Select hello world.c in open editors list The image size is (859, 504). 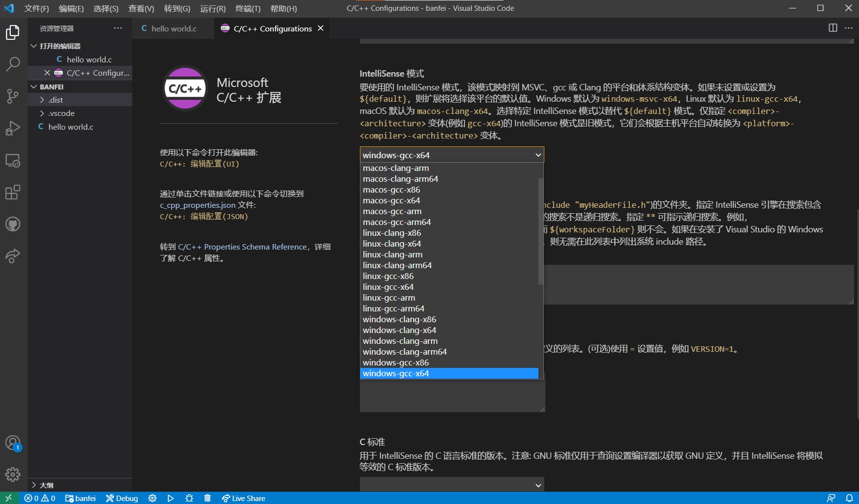pos(80,59)
